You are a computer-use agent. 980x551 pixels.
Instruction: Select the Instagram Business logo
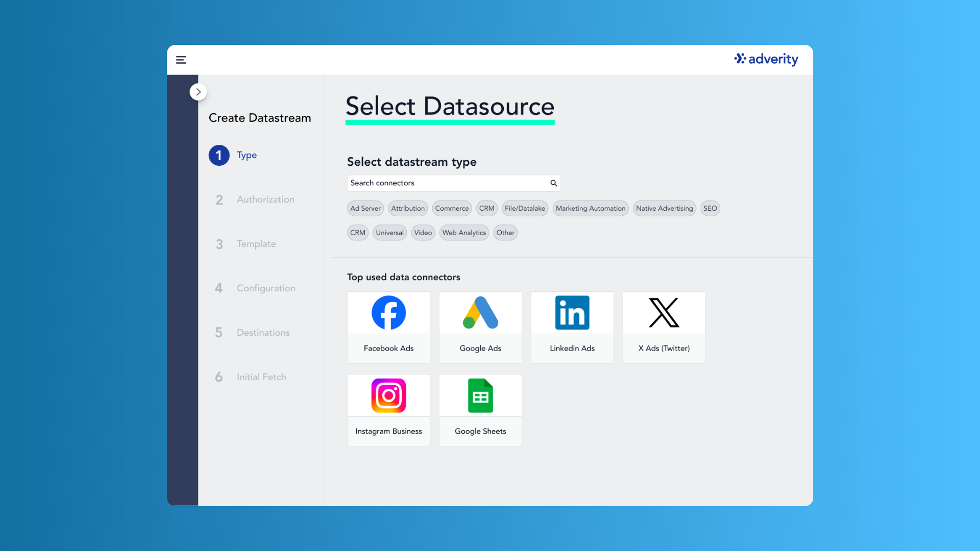[388, 395]
